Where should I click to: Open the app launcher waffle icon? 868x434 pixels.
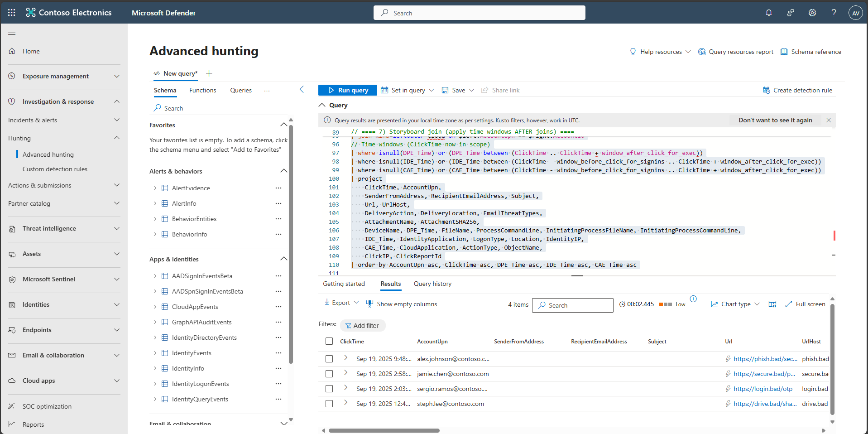[x=12, y=13]
